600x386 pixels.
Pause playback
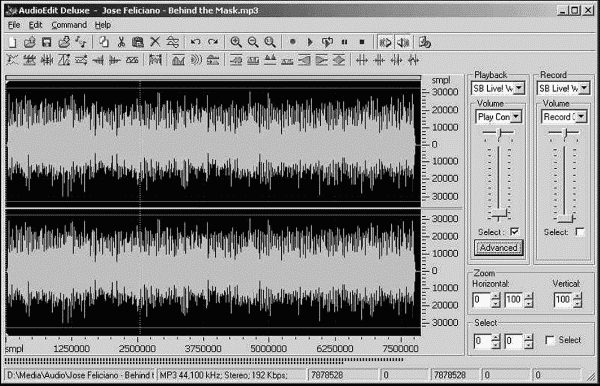344,42
